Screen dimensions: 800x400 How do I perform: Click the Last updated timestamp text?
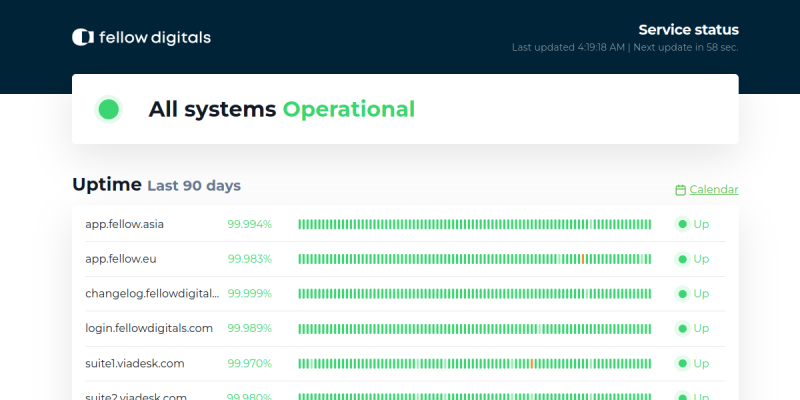click(568, 47)
